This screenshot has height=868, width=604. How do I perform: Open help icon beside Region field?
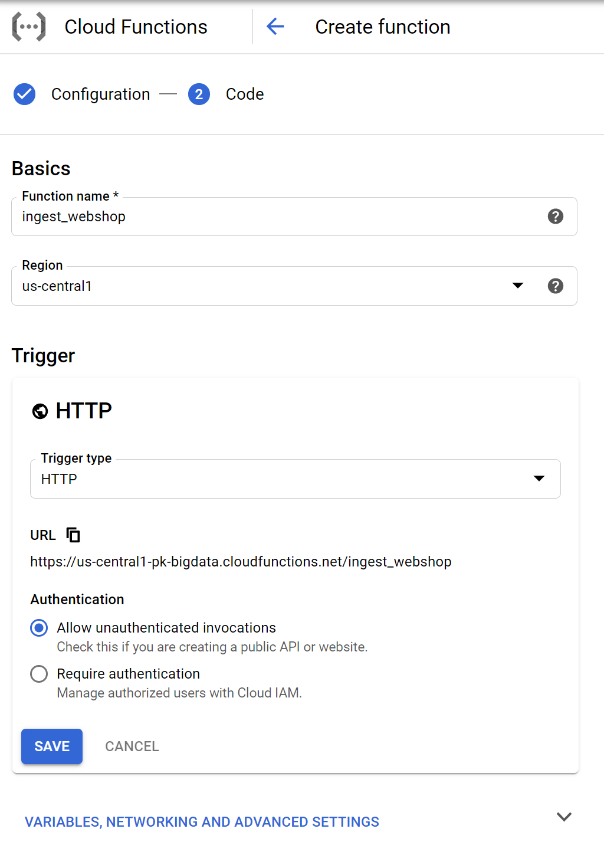pyautogui.click(x=555, y=286)
